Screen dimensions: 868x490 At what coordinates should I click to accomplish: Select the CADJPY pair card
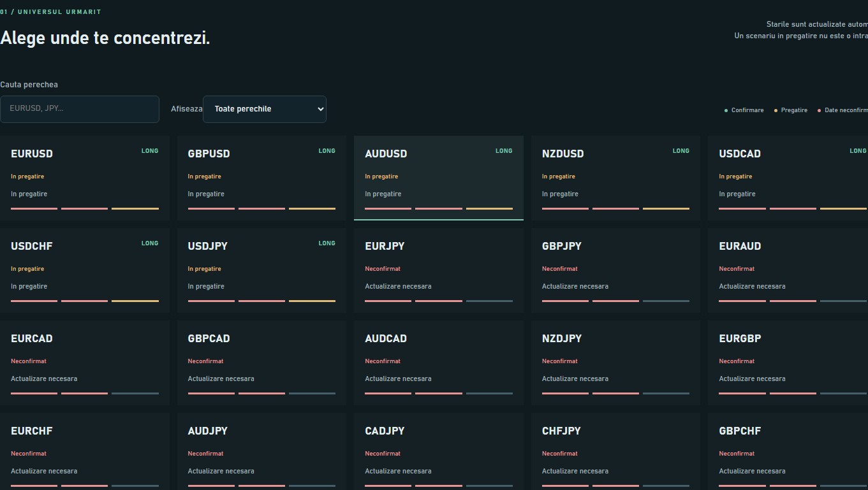[439, 451]
